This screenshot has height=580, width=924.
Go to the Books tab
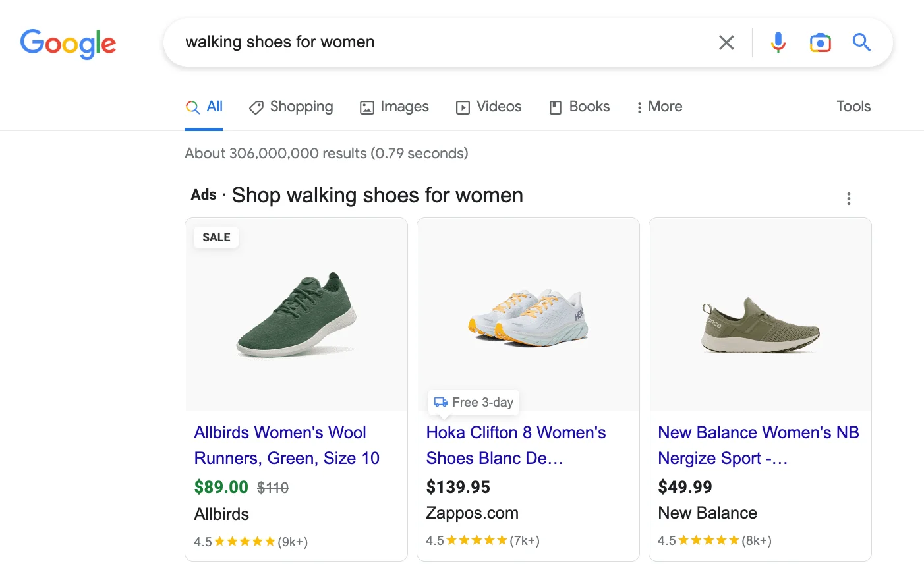tap(580, 107)
